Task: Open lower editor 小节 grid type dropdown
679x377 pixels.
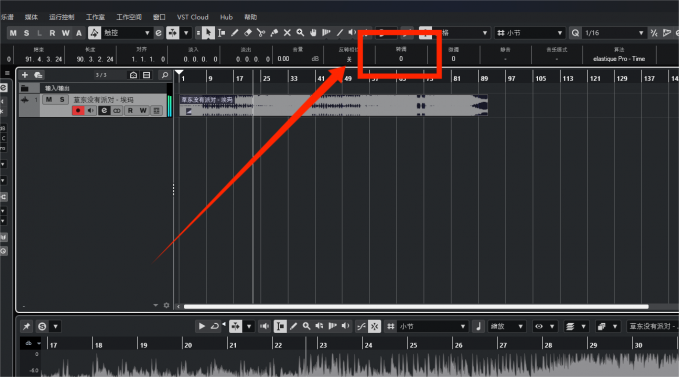Action: click(x=431, y=326)
